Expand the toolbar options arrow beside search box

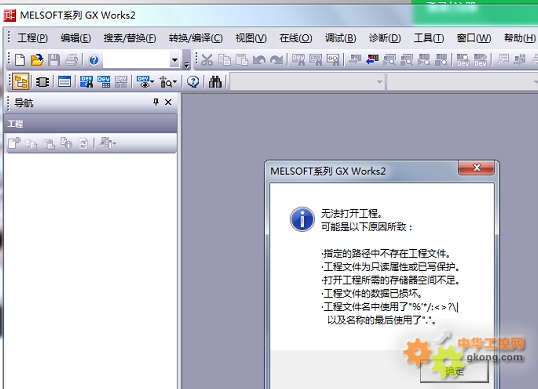187,64
